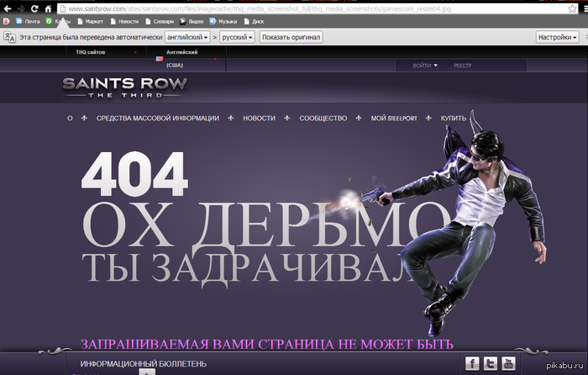The height and width of the screenshot is (375, 588).
Task: Open the Новости bookmark in bookmarks bar
Action: click(x=124, y=21)
